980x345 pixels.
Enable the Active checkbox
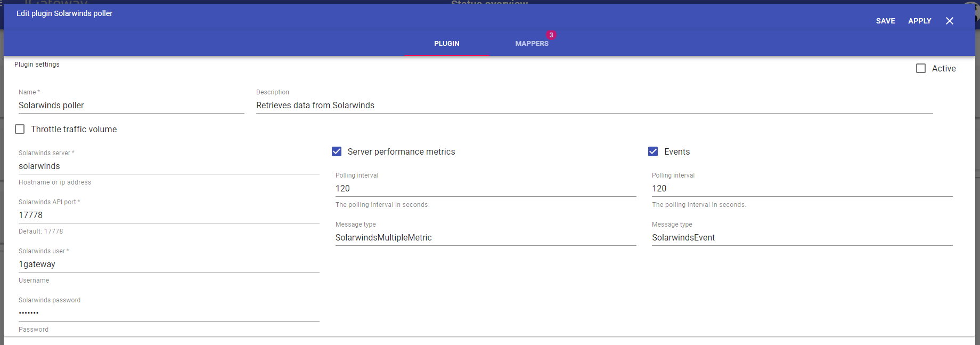921,68
